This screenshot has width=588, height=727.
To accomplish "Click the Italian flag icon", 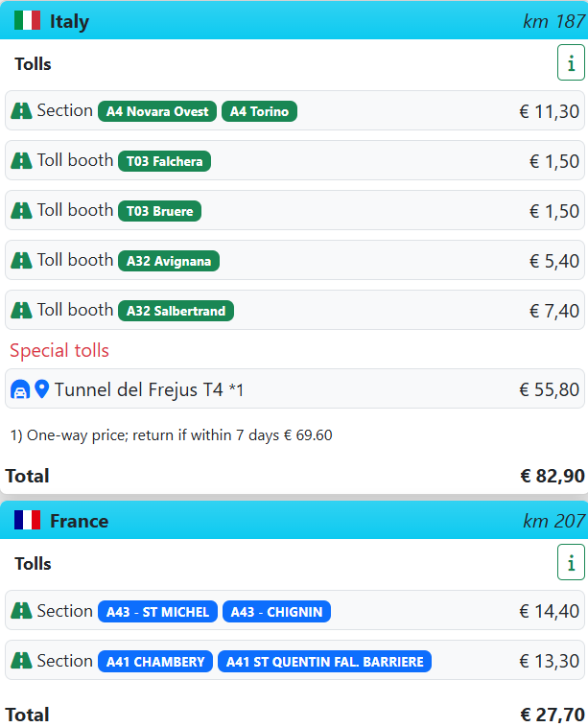I will tap(27, 20).
